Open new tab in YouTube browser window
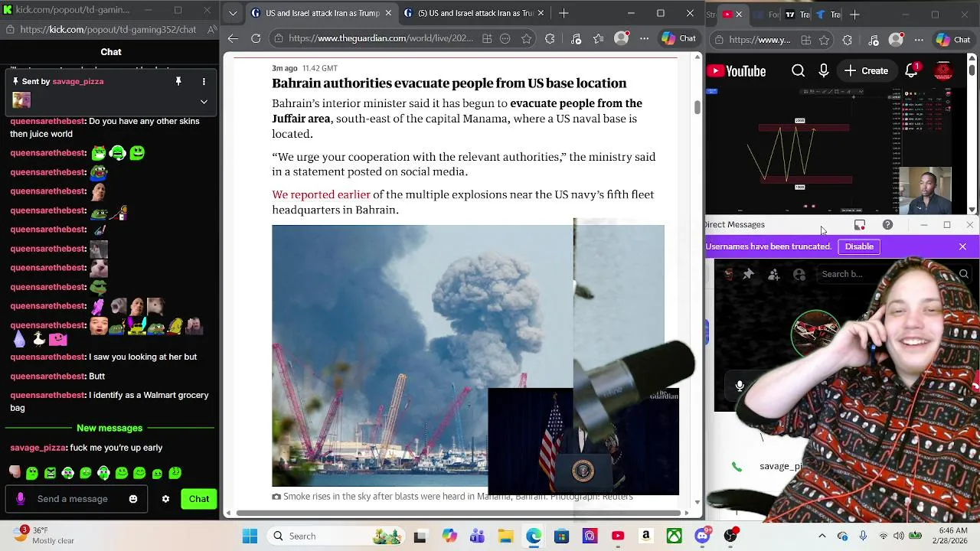Viewport: 980px width, 551px height. [x=854, y=14]
